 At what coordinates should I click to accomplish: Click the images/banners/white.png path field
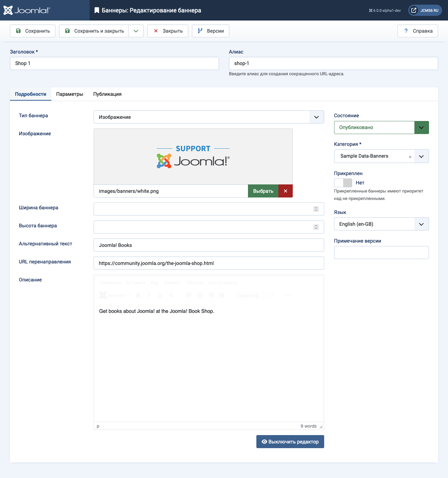[171, 191]
